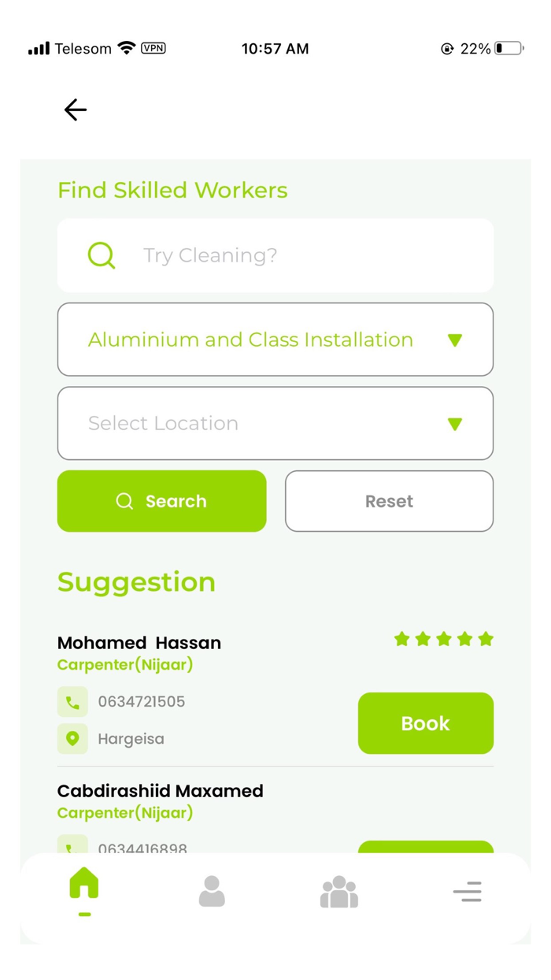Click the Reset button

pyautogui.click(x=389, y=501)
